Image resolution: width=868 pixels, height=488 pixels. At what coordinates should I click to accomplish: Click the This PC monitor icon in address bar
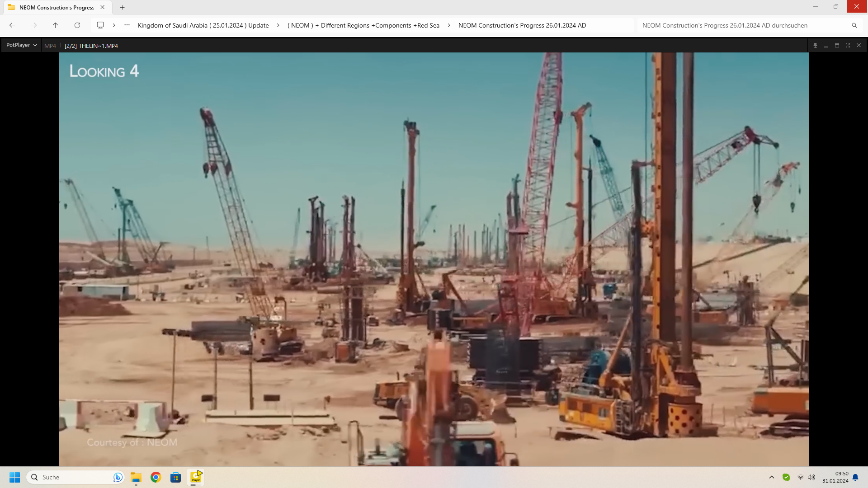click(x=100, y=25)
